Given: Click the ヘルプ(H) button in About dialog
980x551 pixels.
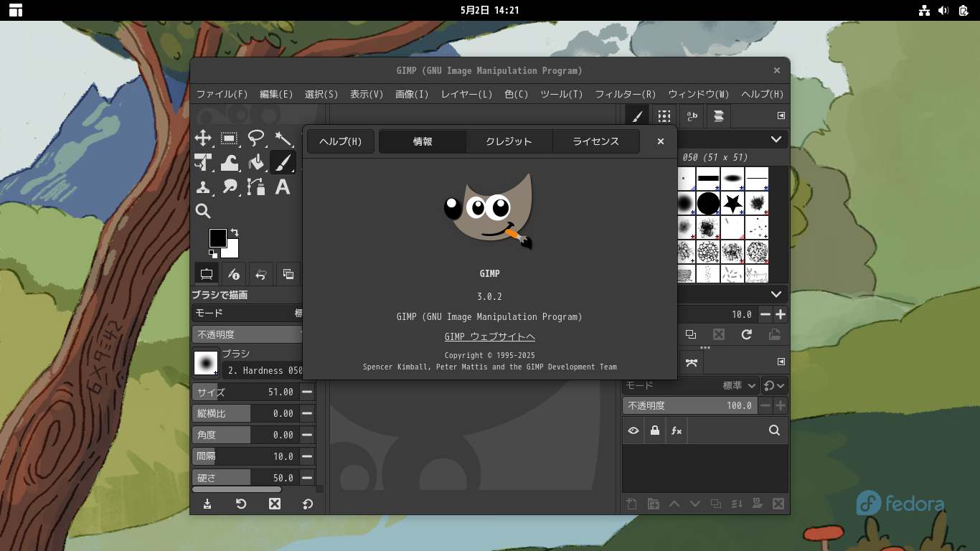Looking at the screenshot, I should point(340,141).
